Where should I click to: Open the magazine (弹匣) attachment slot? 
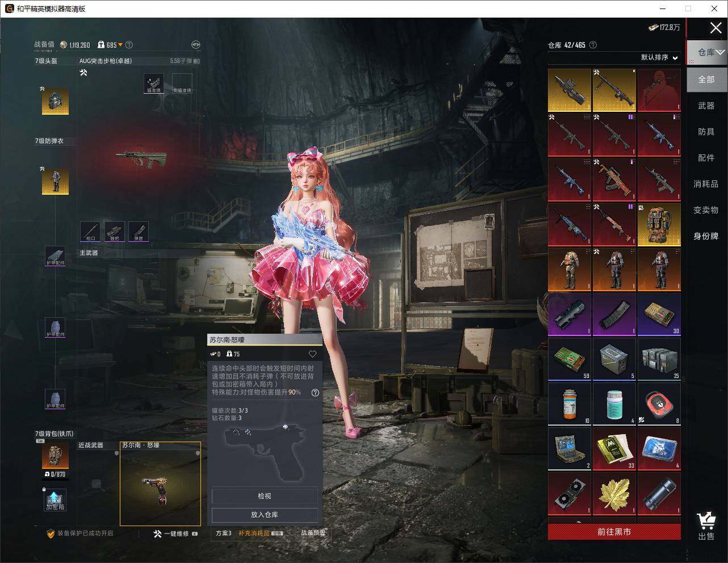point(139,232)
